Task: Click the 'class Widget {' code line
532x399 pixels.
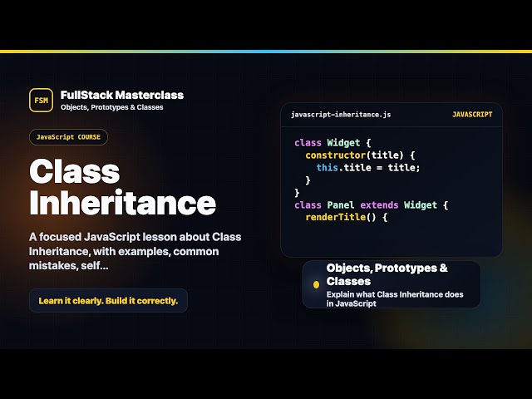Action: tap(332, 143)
